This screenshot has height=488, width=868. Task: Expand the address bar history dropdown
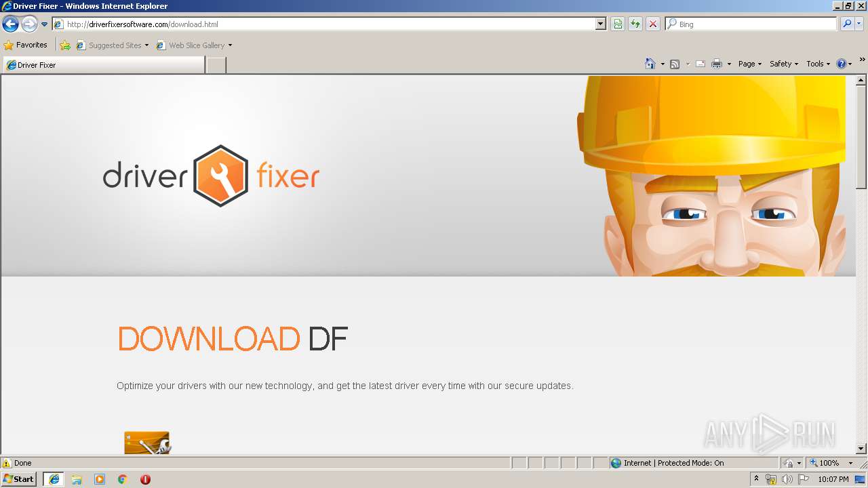tap(601, 24)
